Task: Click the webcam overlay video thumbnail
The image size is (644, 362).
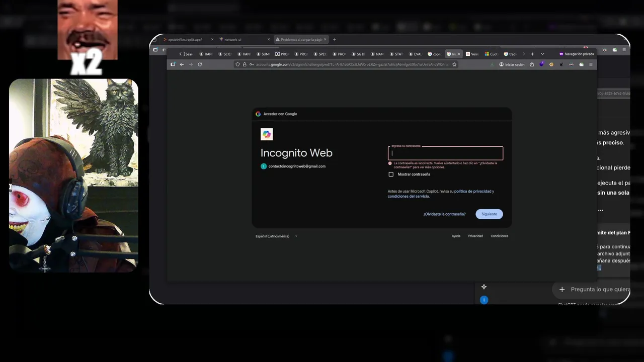Action: [73, 175]
